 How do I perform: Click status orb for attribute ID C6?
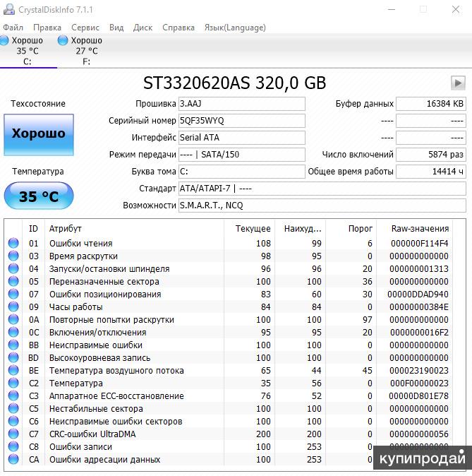click(13, 422)
